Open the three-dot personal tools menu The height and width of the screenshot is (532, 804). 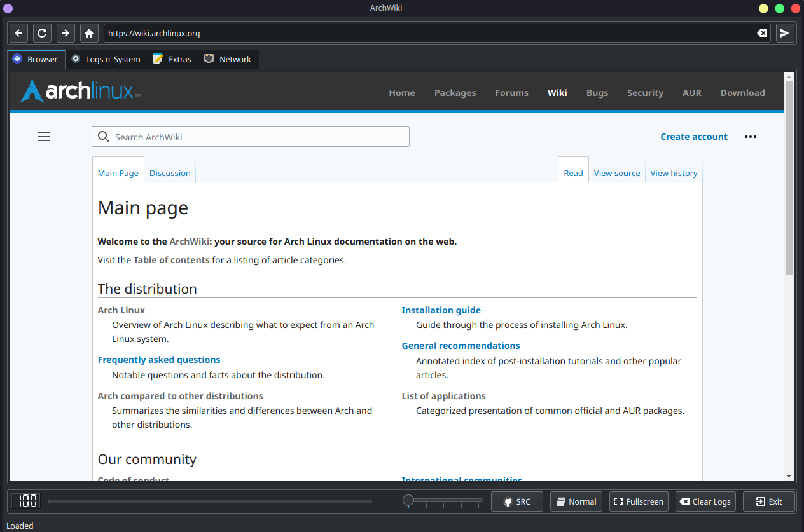pos(751,137)
